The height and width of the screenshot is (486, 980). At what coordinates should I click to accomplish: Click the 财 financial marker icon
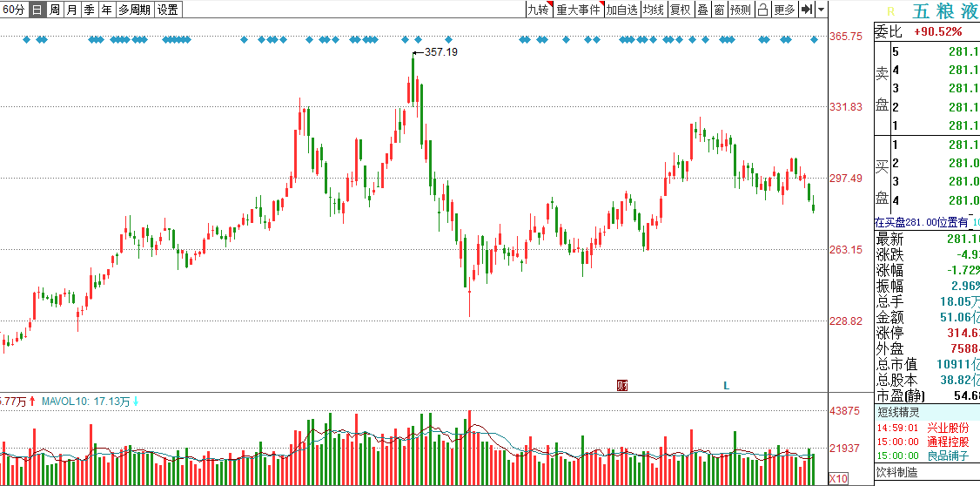coord(622,385)
